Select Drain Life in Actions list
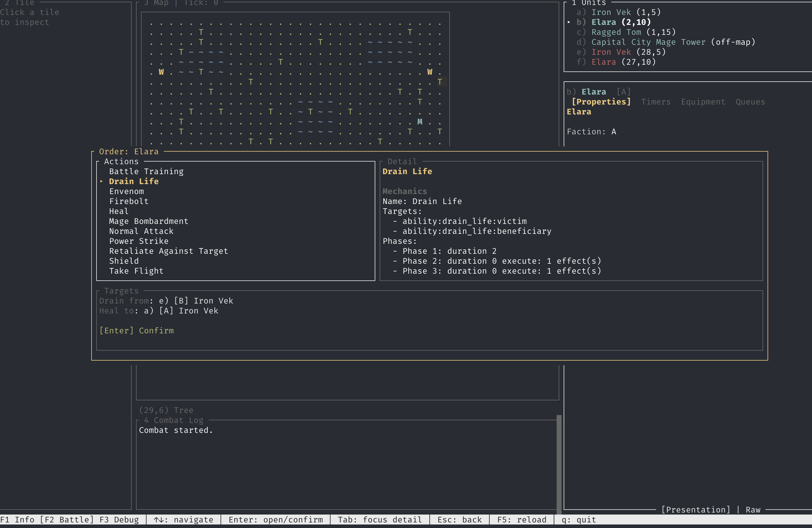 pyautogui.click(x=134, y=181)
